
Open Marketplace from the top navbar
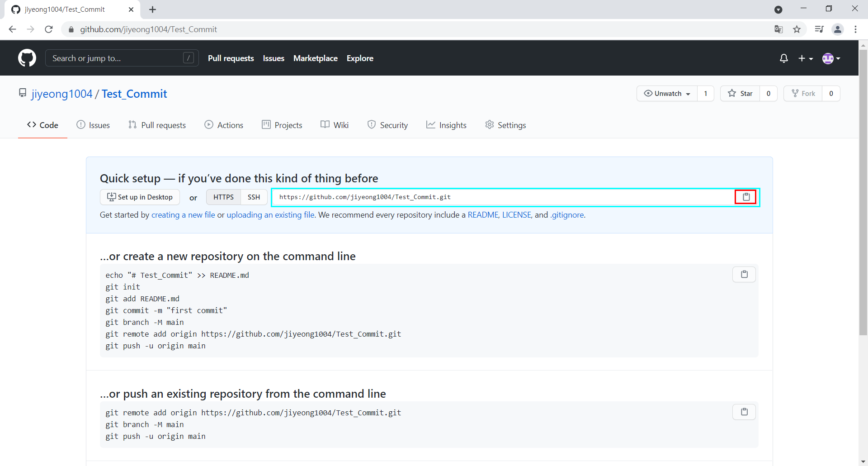[x=316, y=58]
